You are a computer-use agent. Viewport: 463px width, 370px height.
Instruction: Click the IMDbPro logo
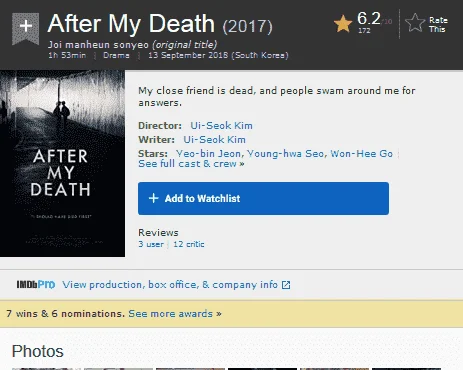coord(36,284)
